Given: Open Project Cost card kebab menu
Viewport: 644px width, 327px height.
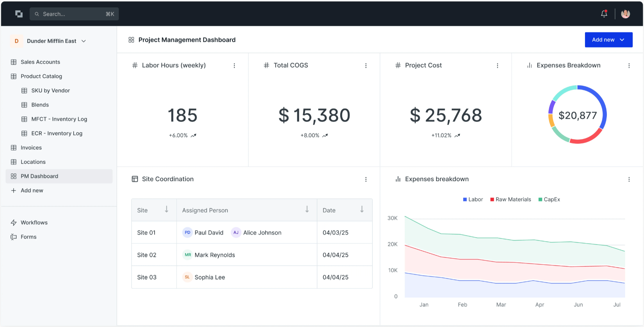Looking at the screenshot, I should tap(497, 66).
